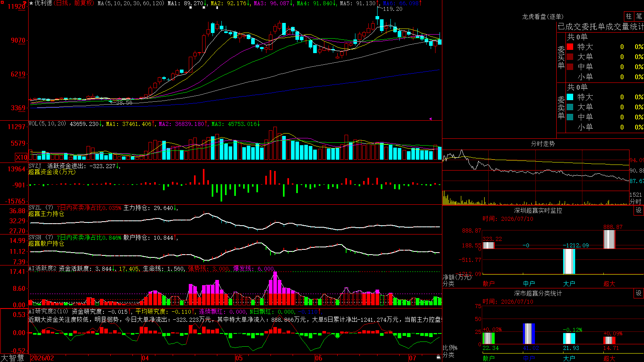
Task: Select the SVZJ indicator name
Action: [35, 166]
